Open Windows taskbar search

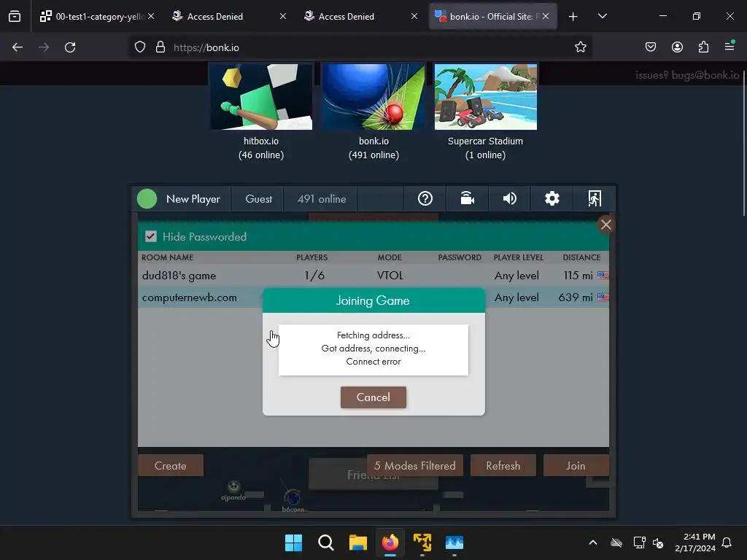tap(326, 542)
